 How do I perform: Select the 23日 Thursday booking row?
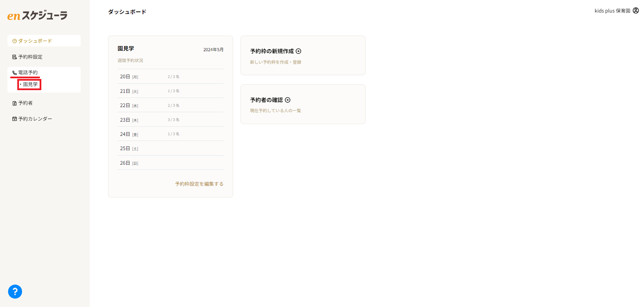[170, 120]
